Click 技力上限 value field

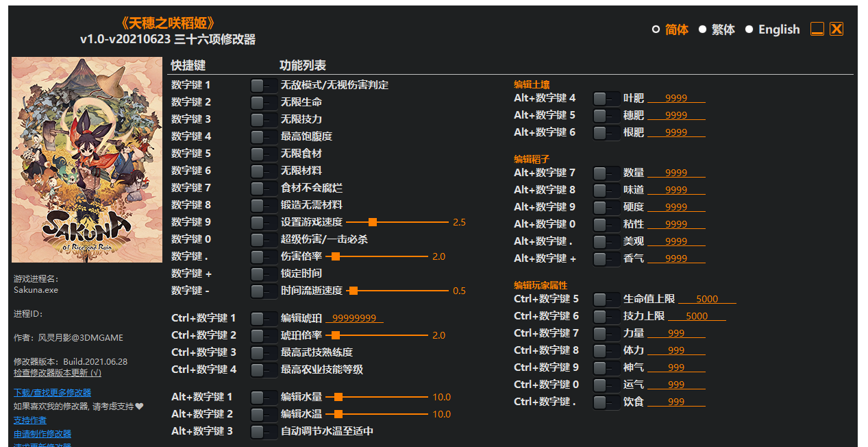(x=697, y=316)
